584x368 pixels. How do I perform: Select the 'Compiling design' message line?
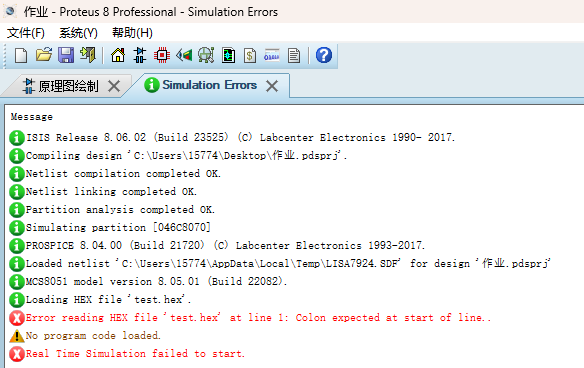[x=186, y=155]
